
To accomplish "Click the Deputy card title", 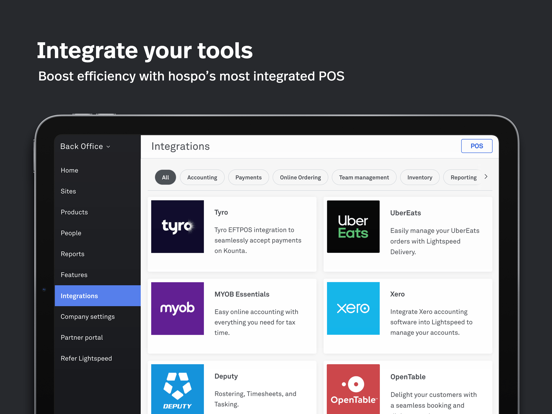I will pos(226,376).
